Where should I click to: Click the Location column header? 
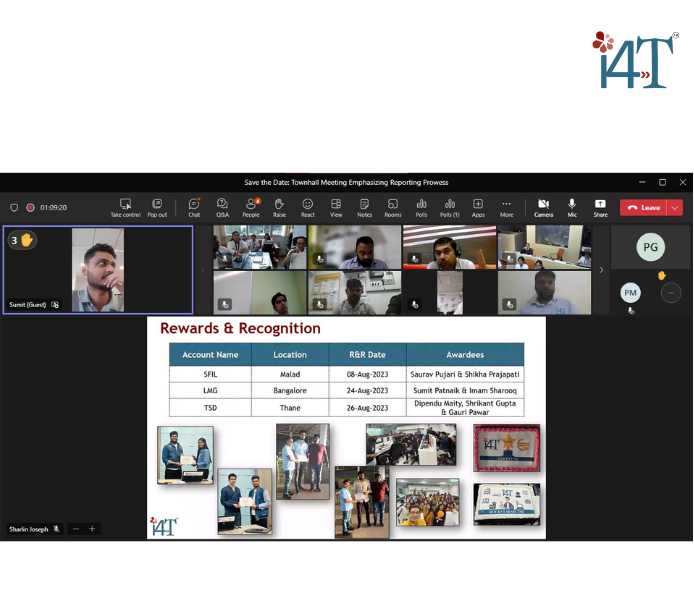(290, 355)
